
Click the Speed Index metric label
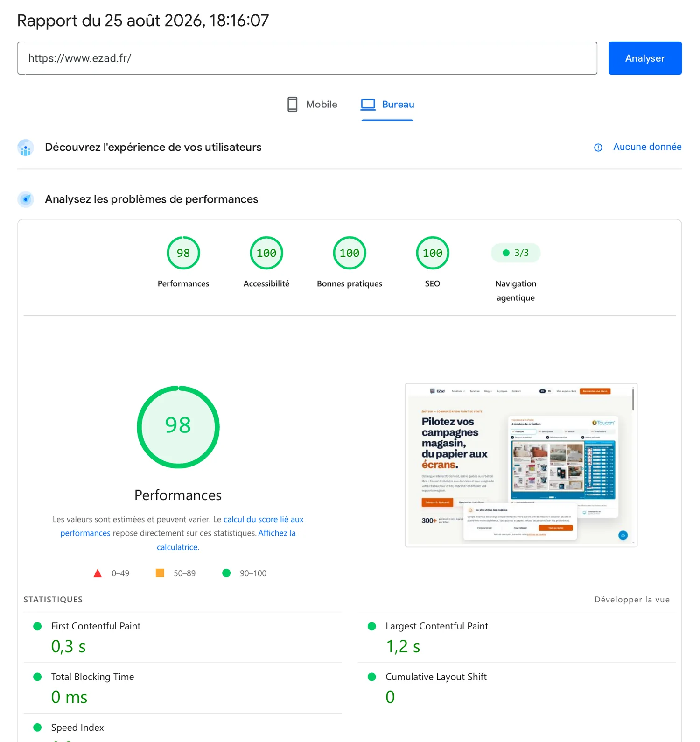(77, 728)
